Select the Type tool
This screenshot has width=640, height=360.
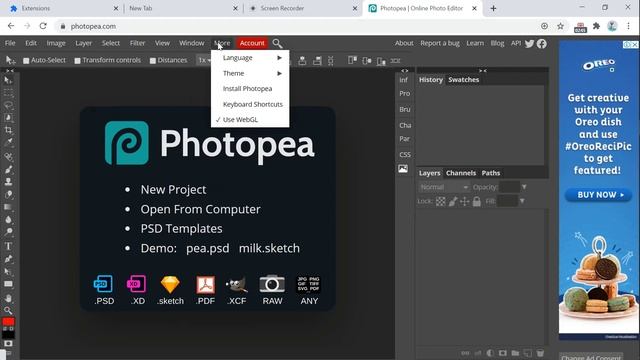point(8,246)
